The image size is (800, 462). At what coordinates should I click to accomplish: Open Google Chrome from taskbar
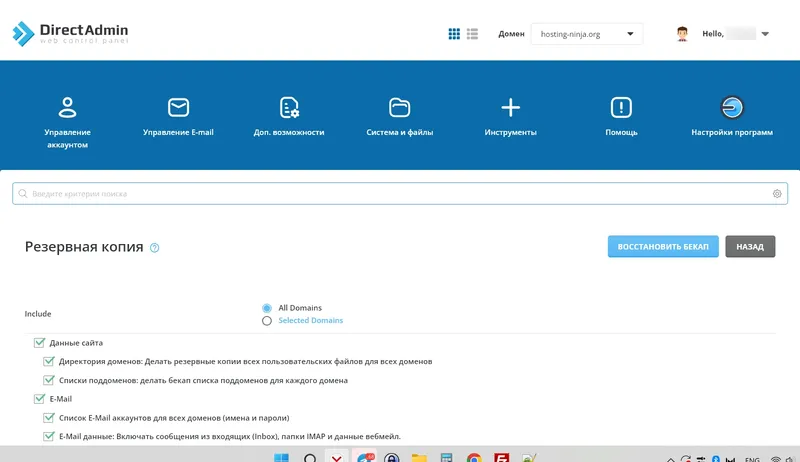pos(474,458)
